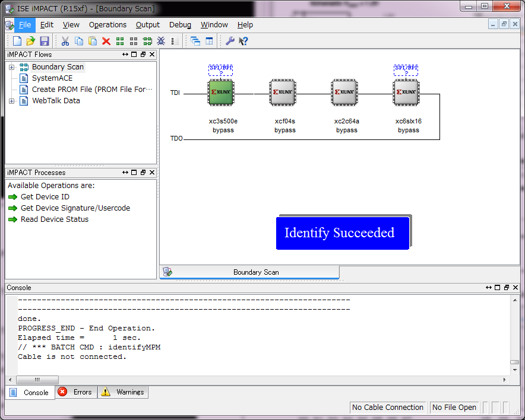Viewport: 525px width, 420px height.
Task: Switch to the Errors tab
Action: click(x=76, y=392)
